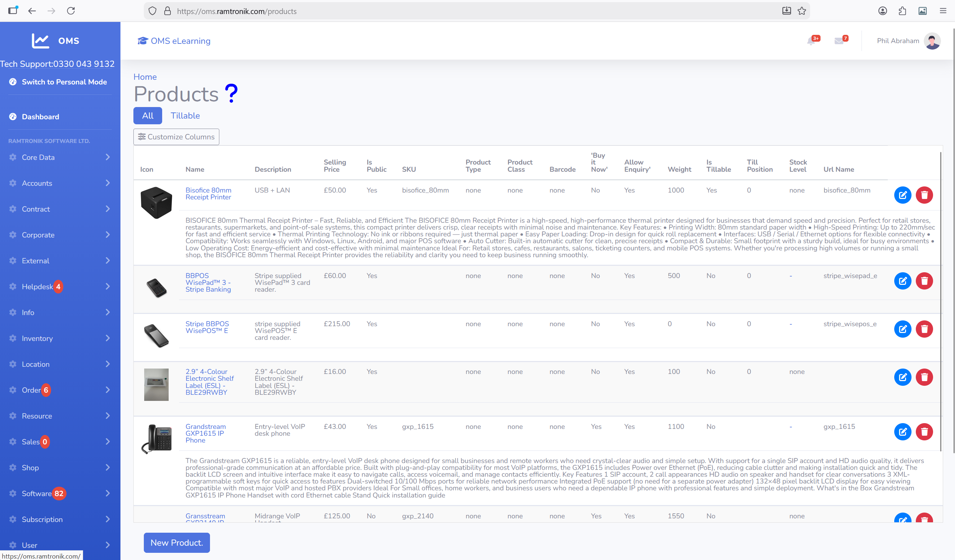Click the edit pencil for Grandstream GXP1615 IP Phone

point(903,431)
